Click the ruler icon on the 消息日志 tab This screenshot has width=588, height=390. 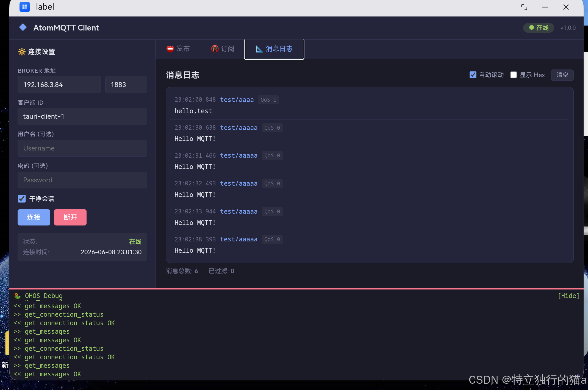(x=259, y=49)
